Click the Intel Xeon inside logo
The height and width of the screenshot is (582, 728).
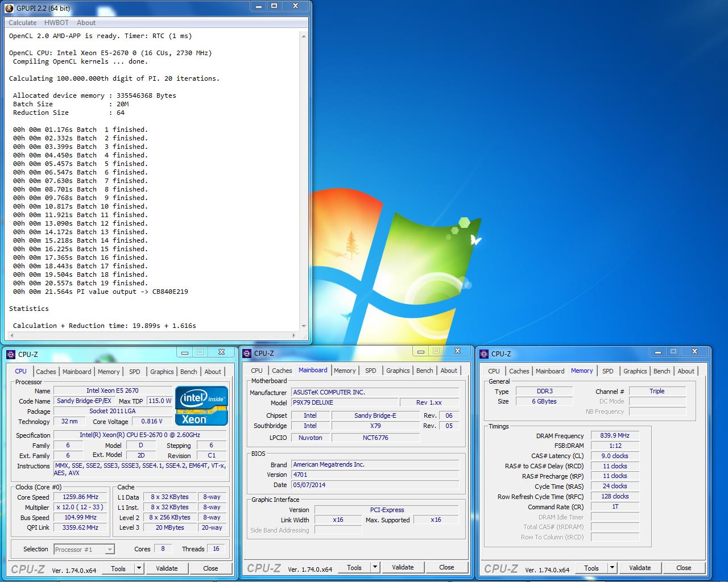pyautogui.click(x=201, y=406)
